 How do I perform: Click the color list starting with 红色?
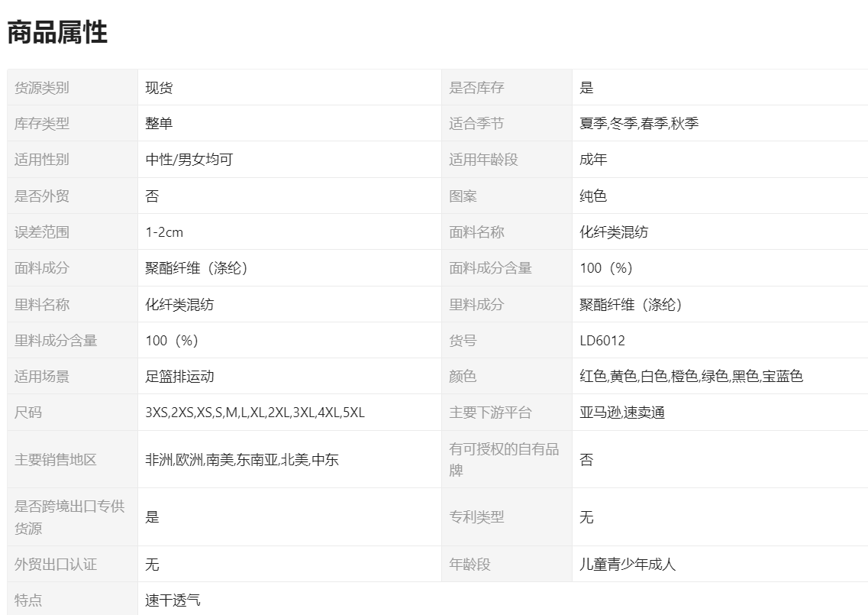[691, 377]
